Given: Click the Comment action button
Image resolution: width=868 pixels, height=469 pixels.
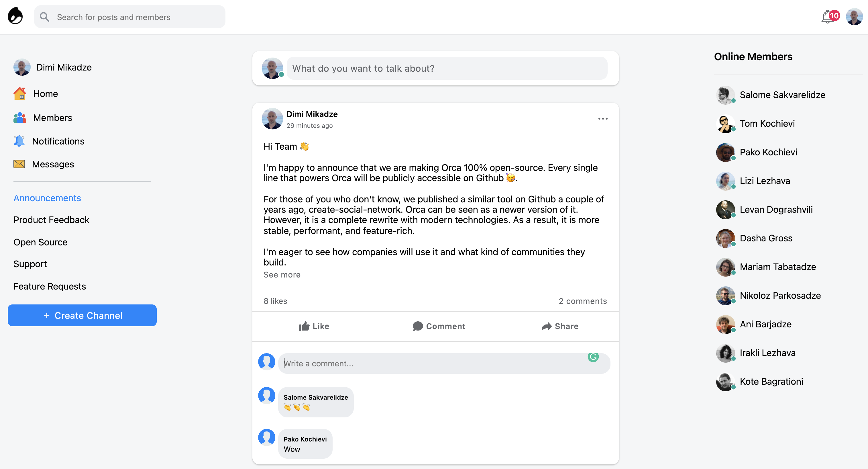Looking at the screenshot, I should pos(438,326).
